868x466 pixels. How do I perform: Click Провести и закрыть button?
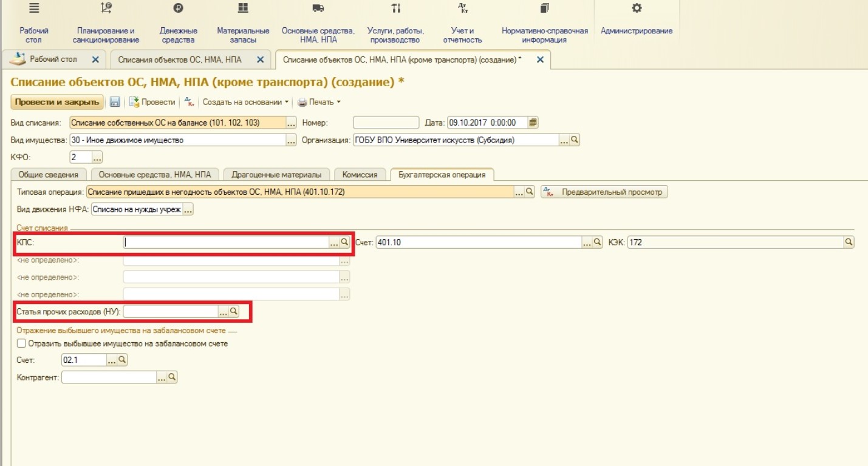pos(57,103)
